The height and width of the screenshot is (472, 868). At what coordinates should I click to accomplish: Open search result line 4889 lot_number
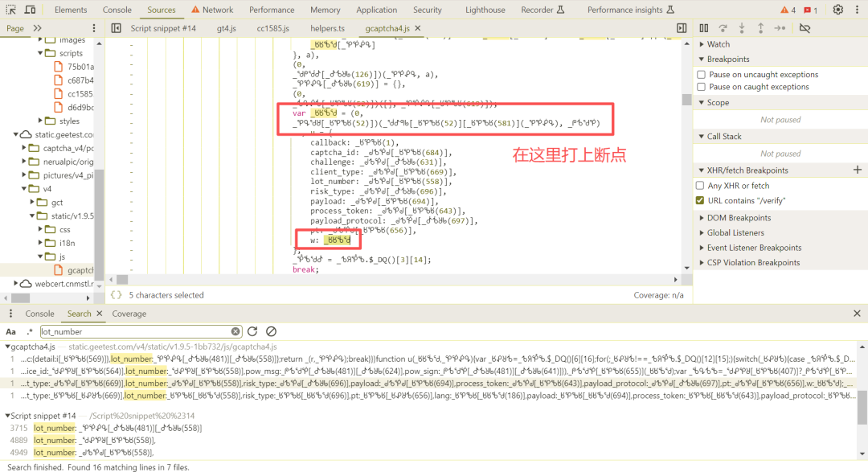(94, 441)
